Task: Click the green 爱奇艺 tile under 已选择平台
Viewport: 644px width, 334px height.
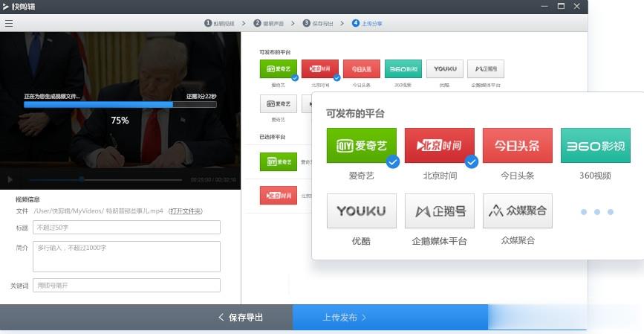Action: click(x=279, y=161)
